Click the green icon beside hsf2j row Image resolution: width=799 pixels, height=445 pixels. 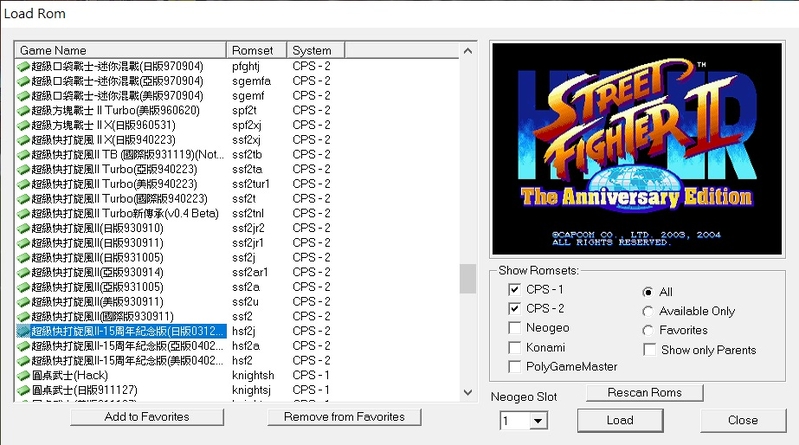23,331
